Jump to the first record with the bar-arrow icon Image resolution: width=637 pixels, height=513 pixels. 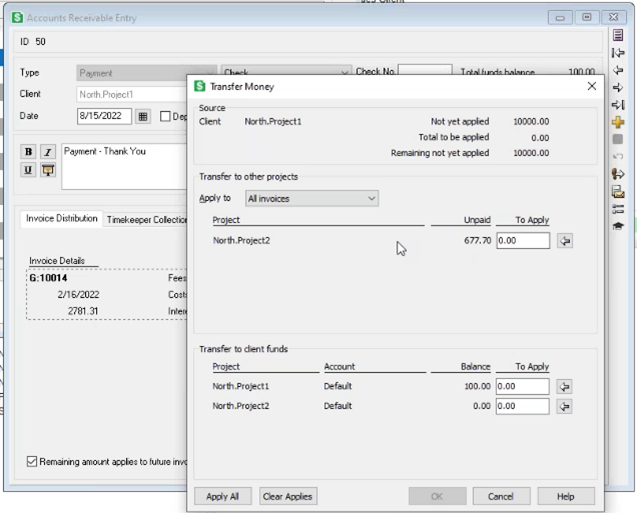618,53
